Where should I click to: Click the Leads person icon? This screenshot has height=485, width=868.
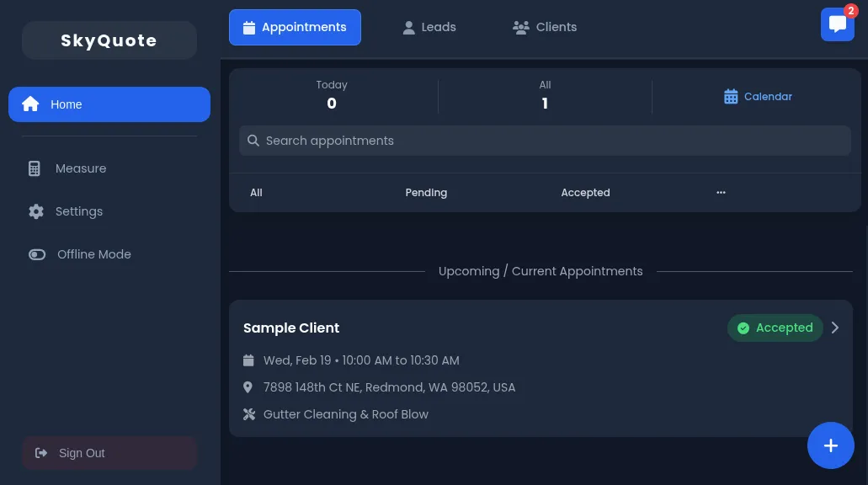click(x=408, y=27)
